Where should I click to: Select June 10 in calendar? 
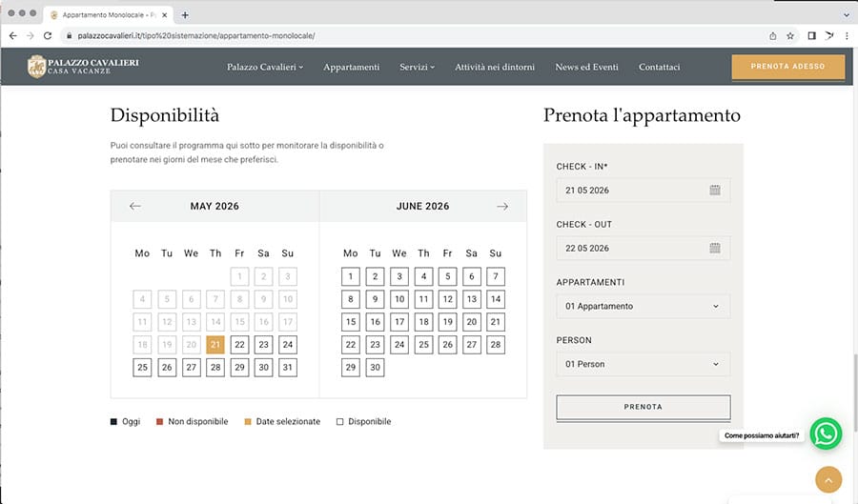pyautogui.click(x=399, y=299)
